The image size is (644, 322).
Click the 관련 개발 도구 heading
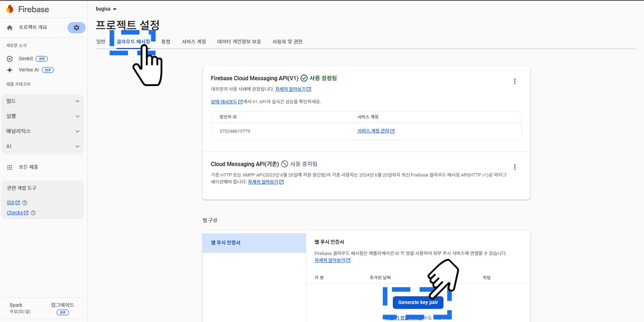(22, 188)
